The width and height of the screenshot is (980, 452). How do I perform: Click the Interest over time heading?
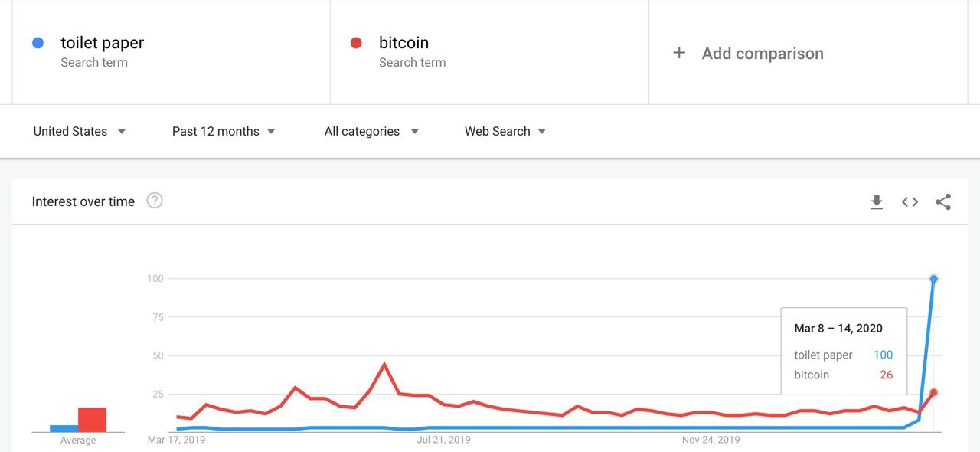(83, 201)
